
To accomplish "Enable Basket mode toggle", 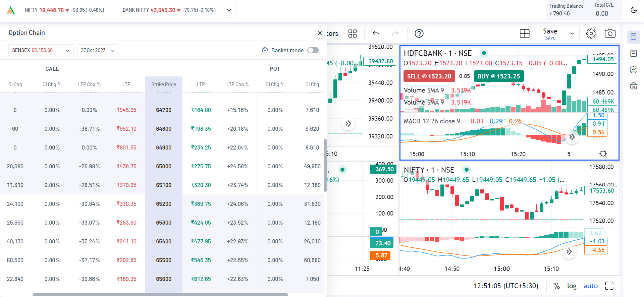I will [x=313, y=50].
